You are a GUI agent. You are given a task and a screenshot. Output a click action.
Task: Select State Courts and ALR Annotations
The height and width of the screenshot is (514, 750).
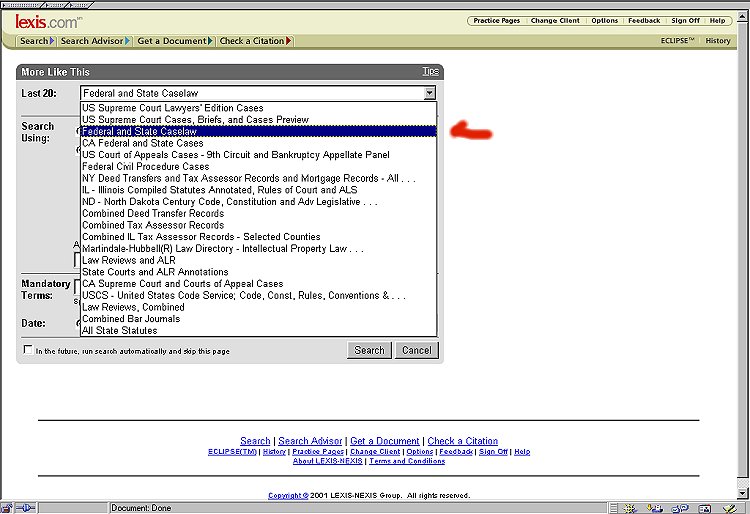point(258,272)
